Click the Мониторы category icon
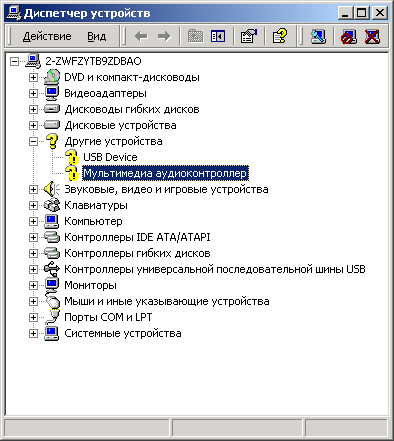The image size is (394, 441). tap(52, 285)
